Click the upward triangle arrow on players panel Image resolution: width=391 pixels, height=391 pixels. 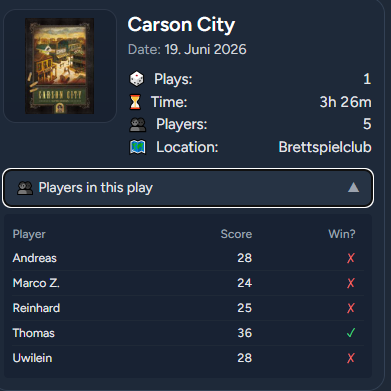click(353, 188)
